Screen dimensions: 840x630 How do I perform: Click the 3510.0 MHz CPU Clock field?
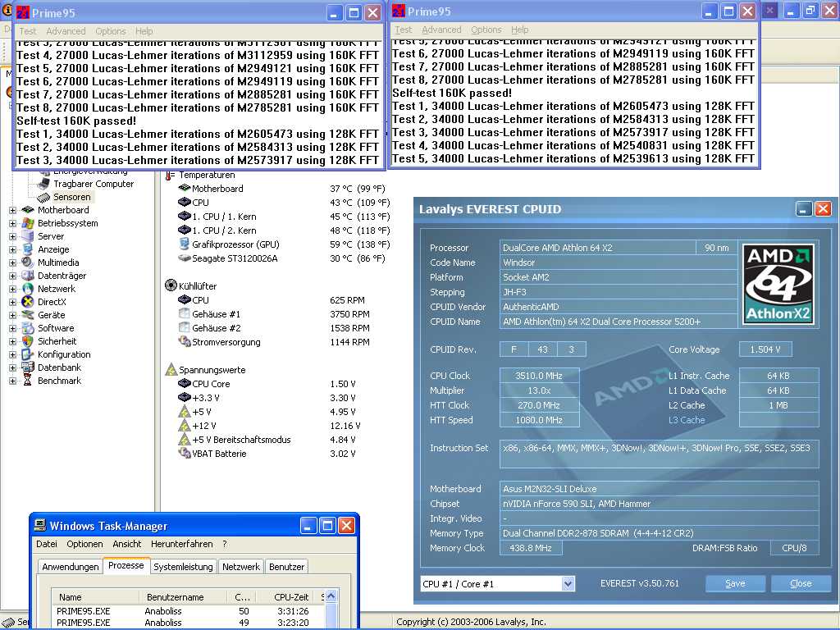tap(539, 376)
